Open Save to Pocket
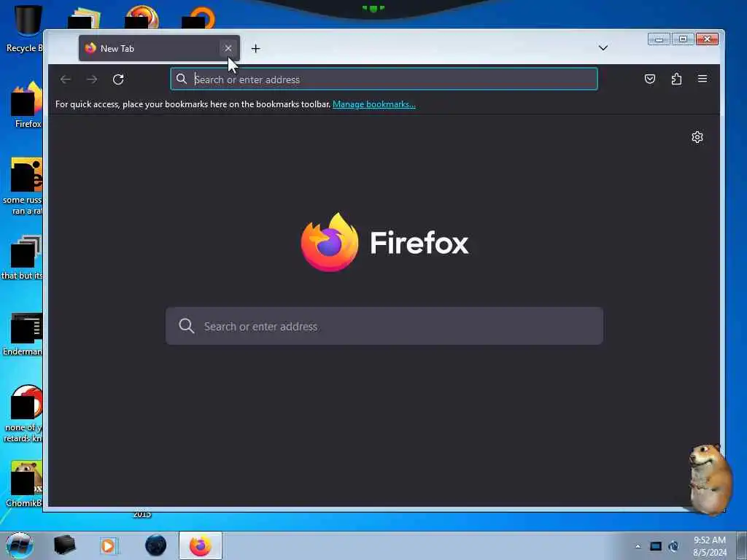Image resolution: width=747 pixels, height=560 pixels. [650, 79]
